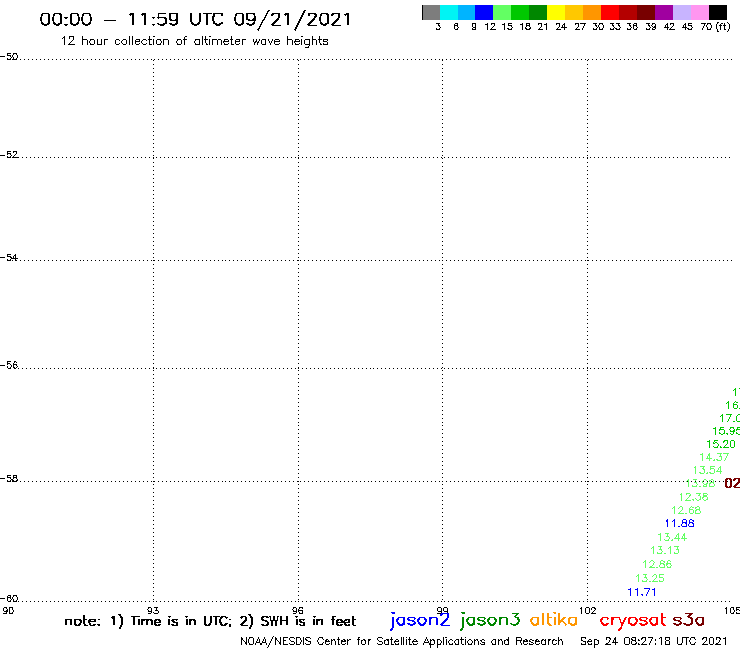Select the 13.13 wave height reading
This screenshot has height=650, width=740.
665,550
